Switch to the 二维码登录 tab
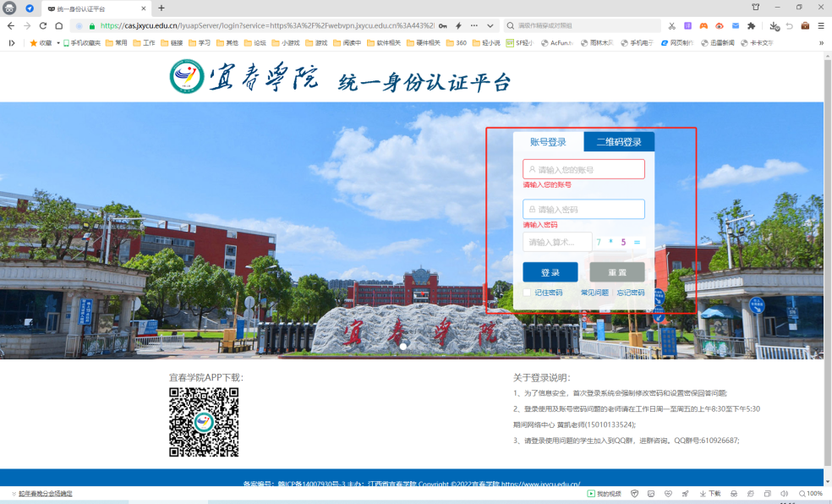Screen dimensions: 832x504 point(619,142)
